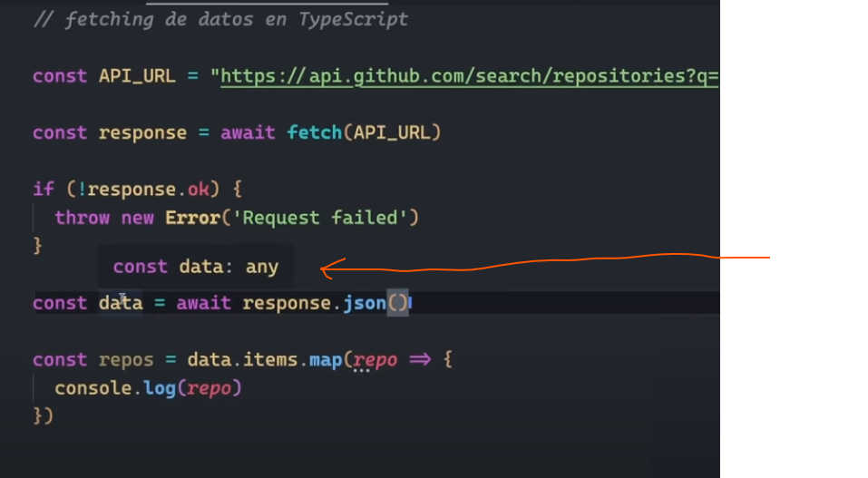Click the map method name
Screen dimensions: 868x478
click(325, 359)
